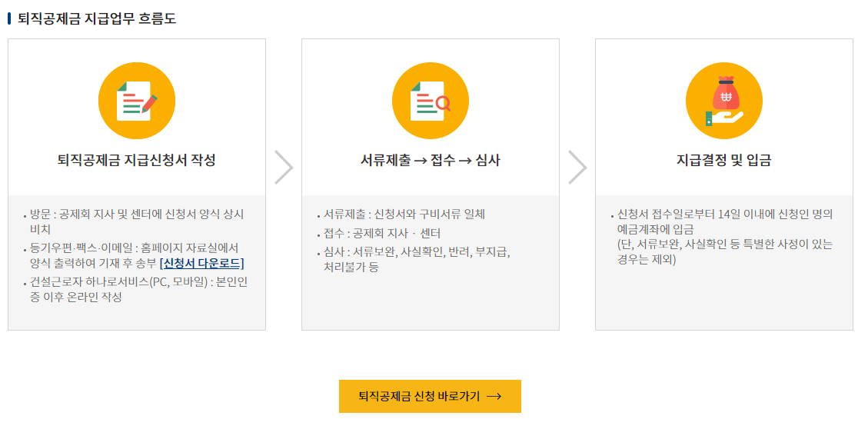Click the 퇴직공제금 지급신청서 작성 title
Screen dimensions: 868x429
point(137,161)
